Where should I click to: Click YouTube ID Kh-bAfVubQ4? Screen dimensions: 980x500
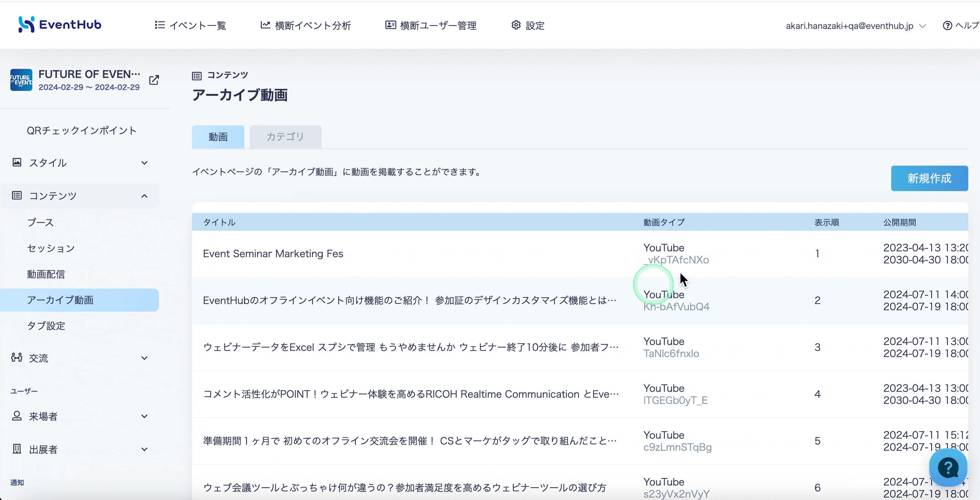677,307
